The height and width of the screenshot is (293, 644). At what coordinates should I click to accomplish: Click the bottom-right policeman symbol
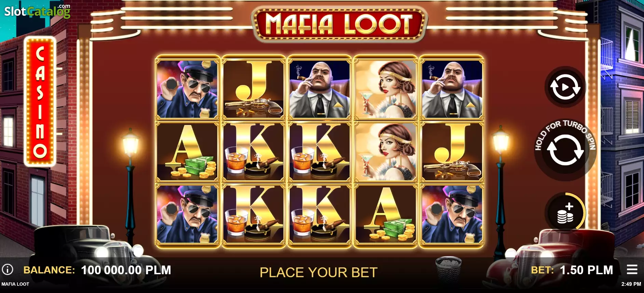(x=452, y=214)
